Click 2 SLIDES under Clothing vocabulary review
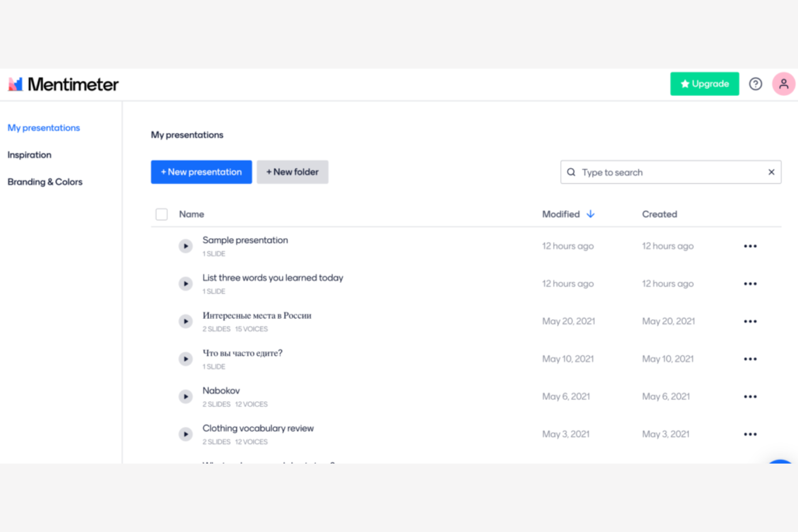This screenshot has height=532, width=798. pyautogui.click(x=216, y=442)
